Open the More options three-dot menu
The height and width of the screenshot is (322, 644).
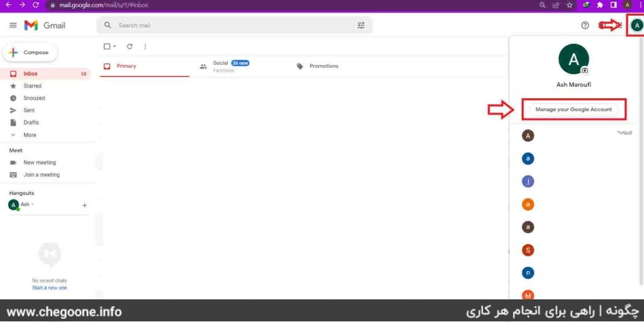tap(145, 47)
